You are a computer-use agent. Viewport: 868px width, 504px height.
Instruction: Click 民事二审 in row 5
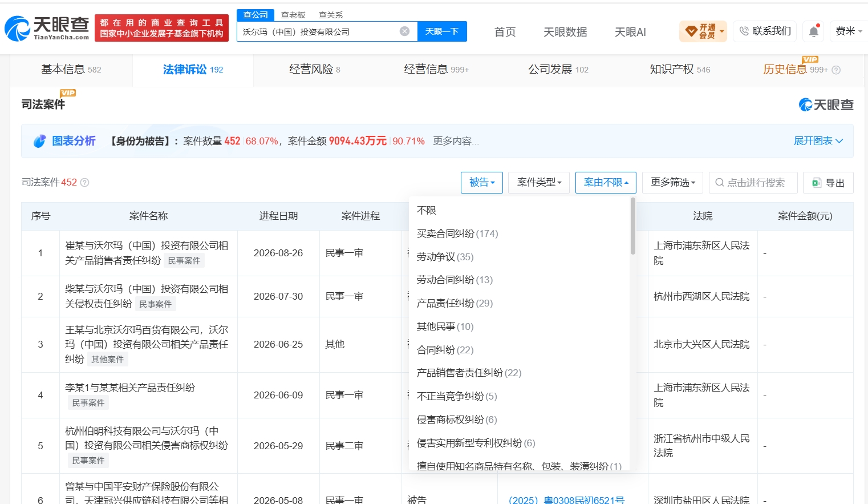click(x=344, y=446)
